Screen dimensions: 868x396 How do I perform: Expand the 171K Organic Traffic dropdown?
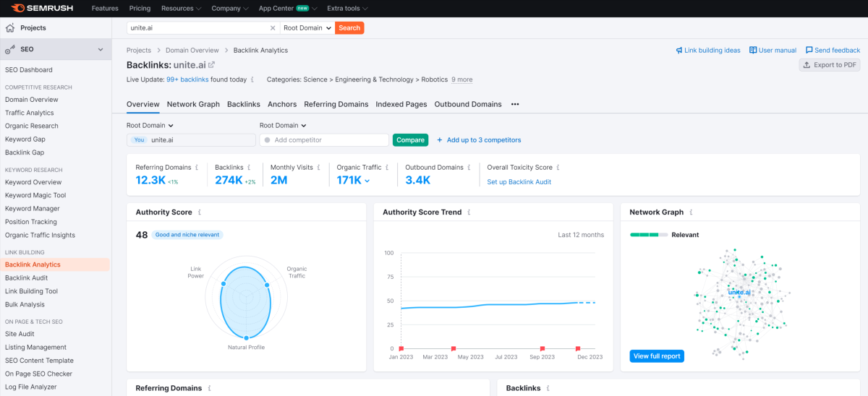click(367, 181)
